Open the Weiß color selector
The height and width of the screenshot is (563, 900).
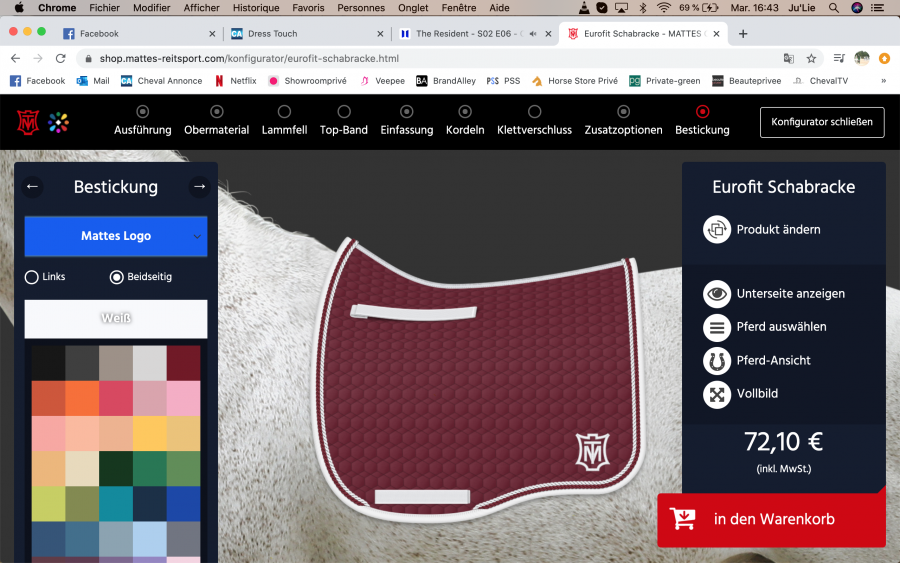click(116, 319)
